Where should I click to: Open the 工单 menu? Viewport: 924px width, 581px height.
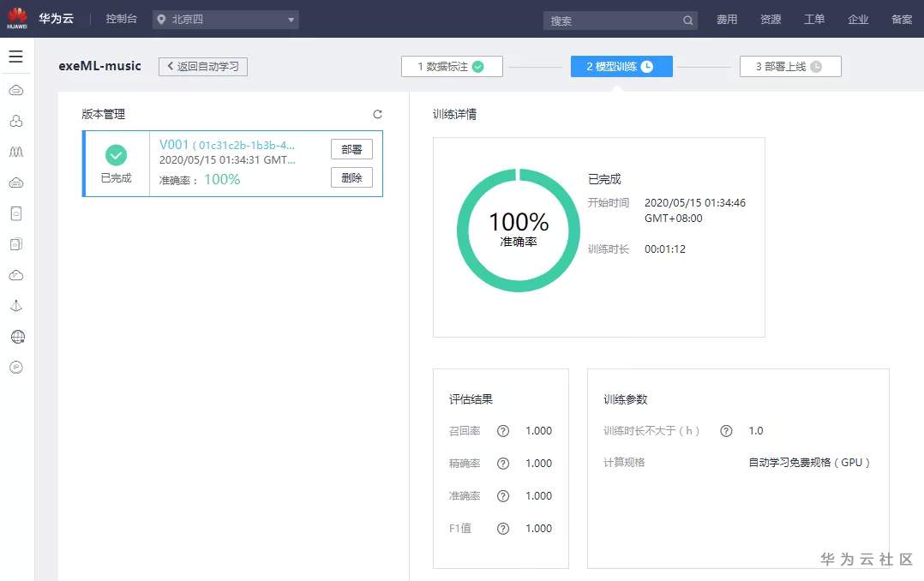[813, 20]
